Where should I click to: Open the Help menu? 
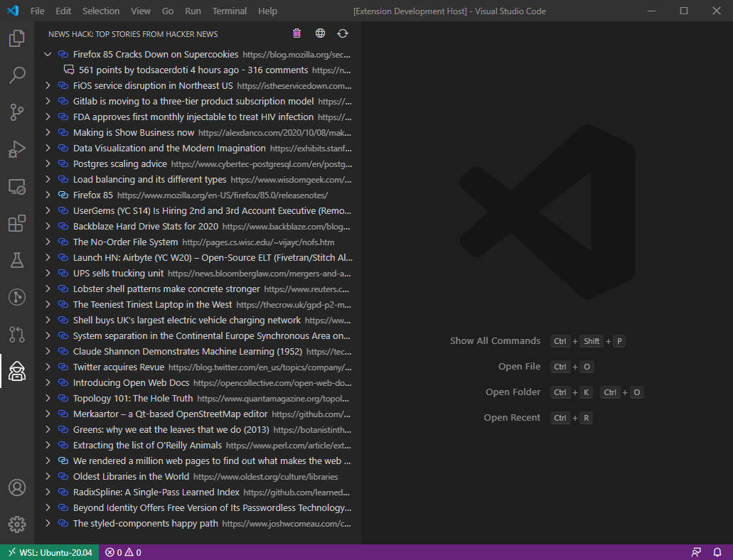268,11
